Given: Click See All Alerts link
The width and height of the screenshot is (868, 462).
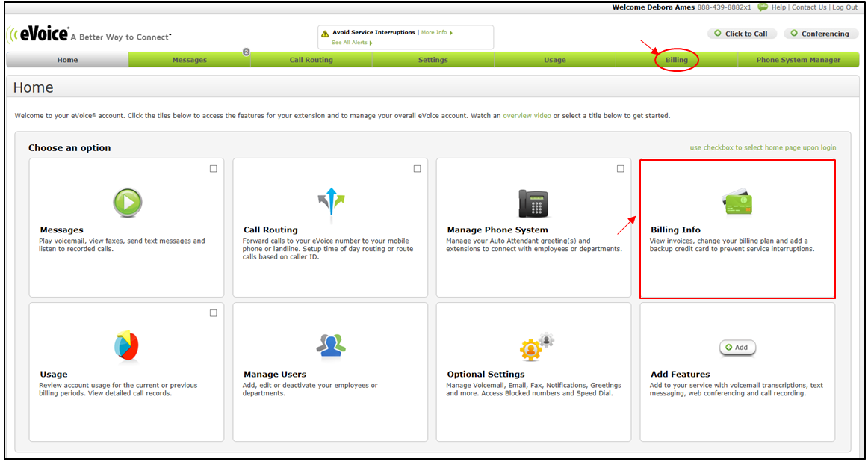Looking at the screenshot, I should point(352,43).
